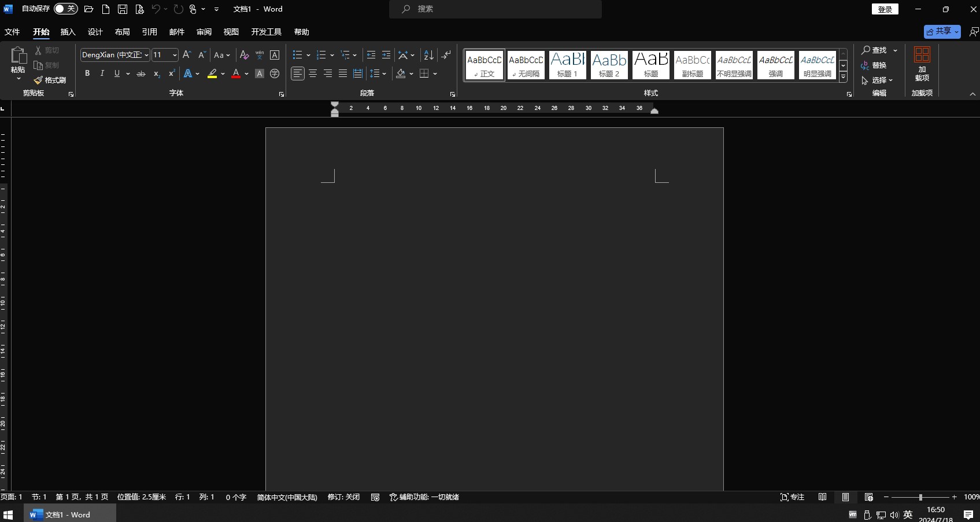Apply superscript formatting
980x522 pixels.
click(x=172, y=73)
